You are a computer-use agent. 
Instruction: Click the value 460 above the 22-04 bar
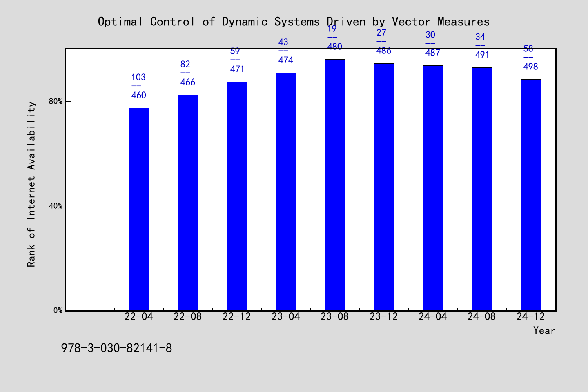pyautogui.click(x=139, y=95)
